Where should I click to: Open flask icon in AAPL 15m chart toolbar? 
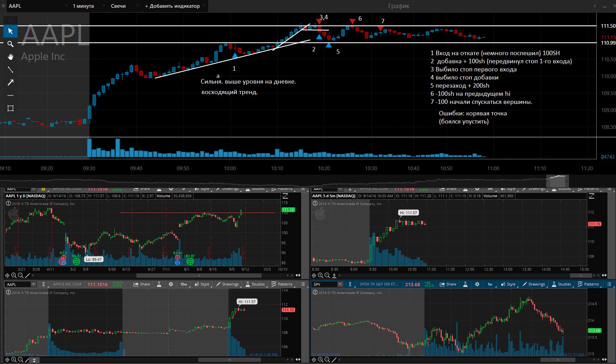(x=159, y=284)
